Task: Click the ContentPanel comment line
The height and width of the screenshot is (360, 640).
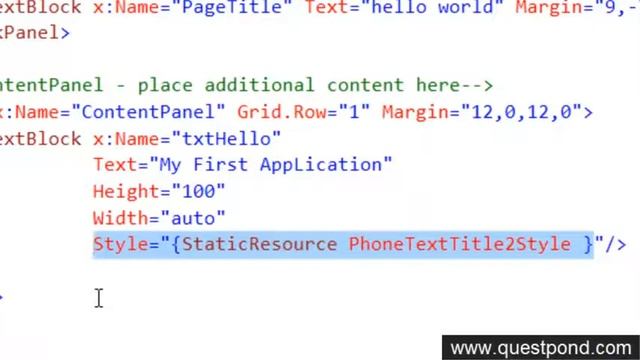Action: pyautogui.click(x=246, y=85)
